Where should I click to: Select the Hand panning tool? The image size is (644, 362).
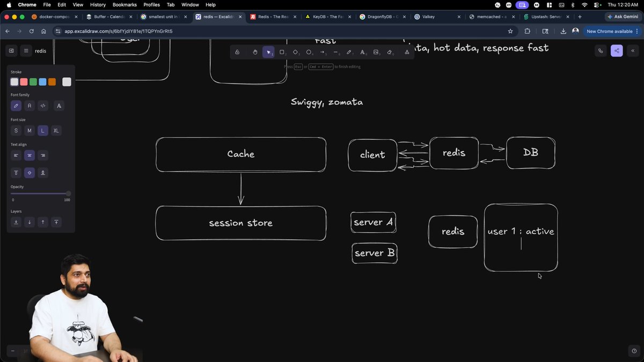255,52
